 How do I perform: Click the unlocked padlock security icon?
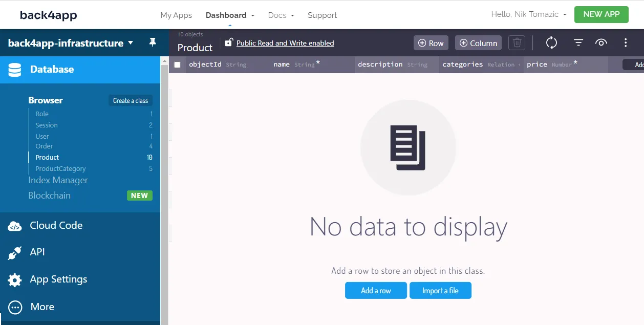pyautogui.click(x=229, y=43)
